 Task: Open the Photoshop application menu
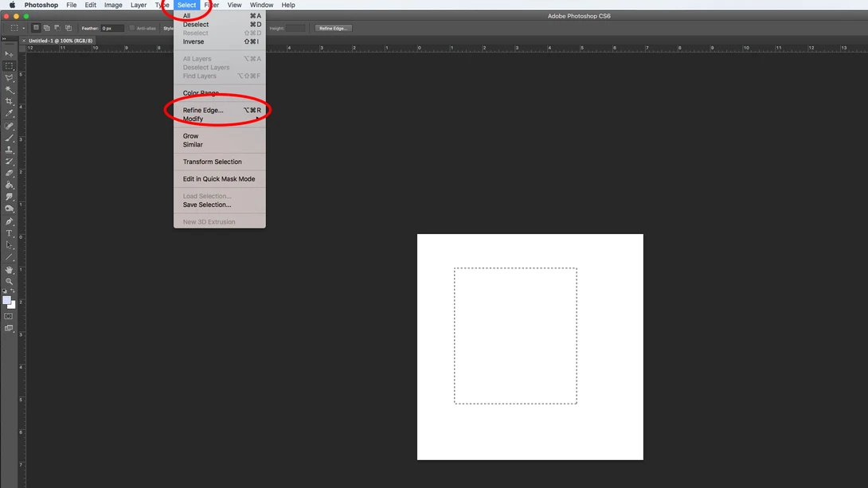41,5
